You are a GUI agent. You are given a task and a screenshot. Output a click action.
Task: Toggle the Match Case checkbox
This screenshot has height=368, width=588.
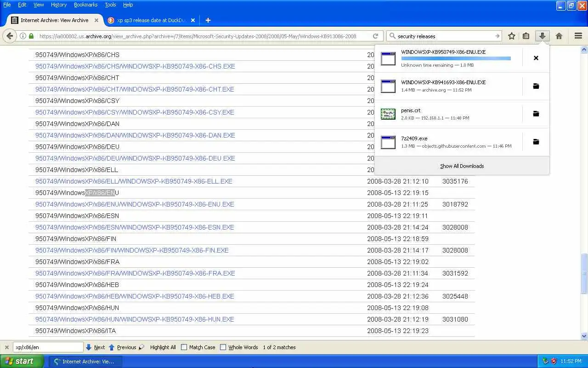click(184, 347)
